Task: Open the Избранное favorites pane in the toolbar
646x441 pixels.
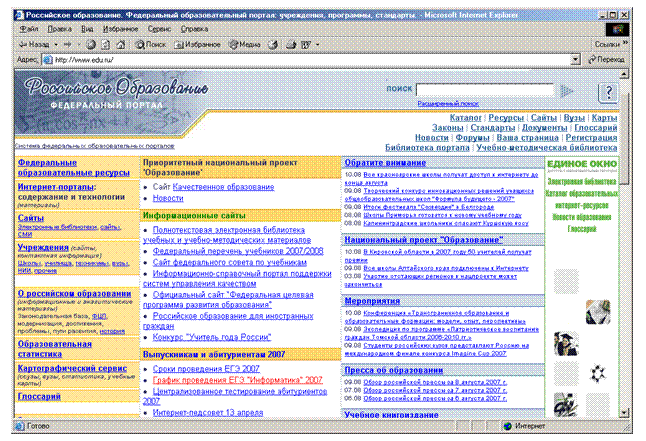Action: pos(197,45)
